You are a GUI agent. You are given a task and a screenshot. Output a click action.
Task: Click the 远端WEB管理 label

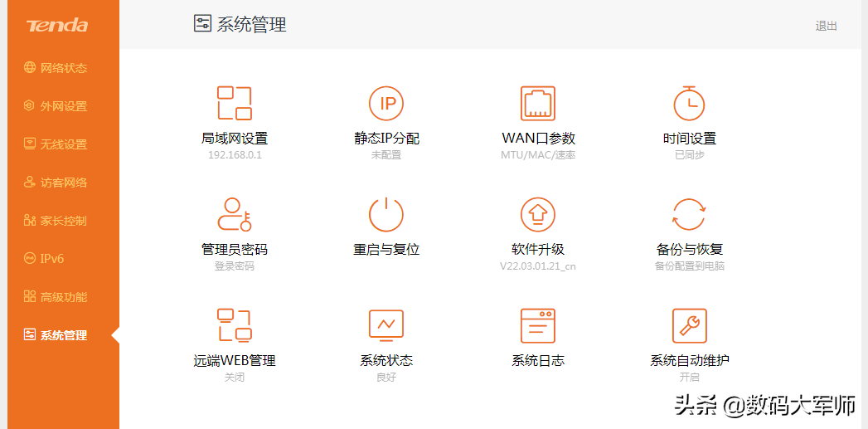click(234, 361)
